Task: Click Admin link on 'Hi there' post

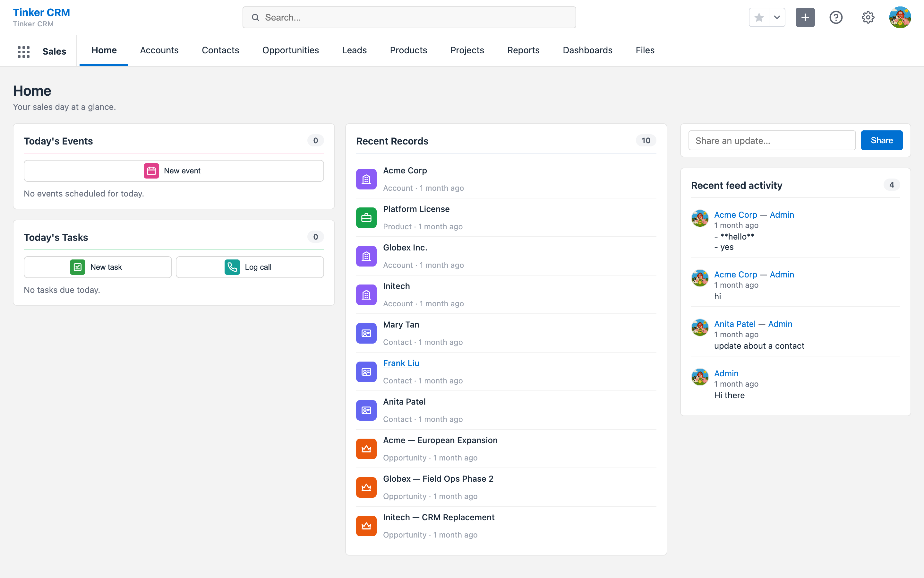Action: [726, 373]
